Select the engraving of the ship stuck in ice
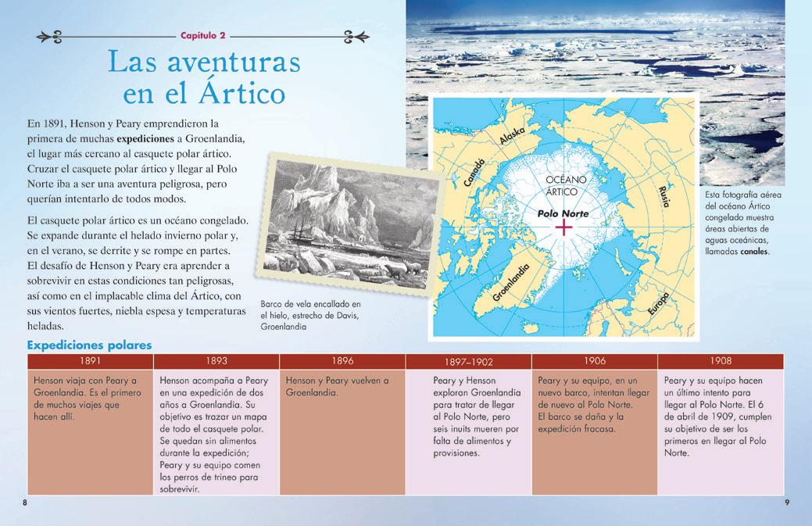The height and width of the screenshot is (526, 812). [x=348, y=224]
